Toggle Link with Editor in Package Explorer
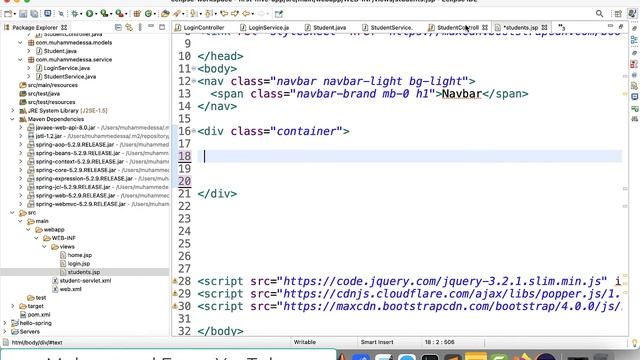640x360 pixels. [129, 27]
